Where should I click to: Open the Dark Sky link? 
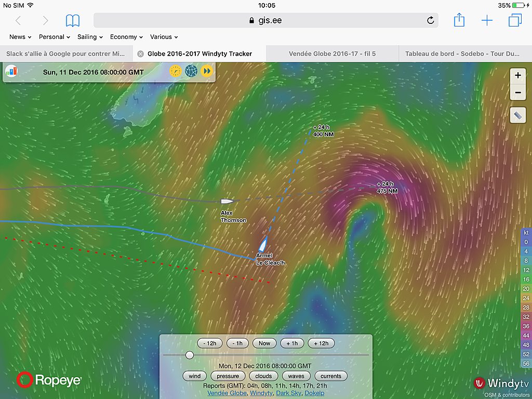click(288, 393)
